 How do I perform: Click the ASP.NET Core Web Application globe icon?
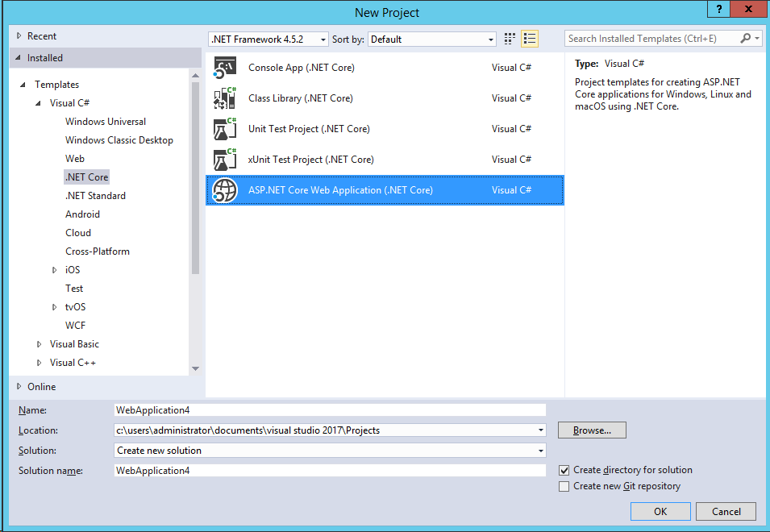coord(225,190)
